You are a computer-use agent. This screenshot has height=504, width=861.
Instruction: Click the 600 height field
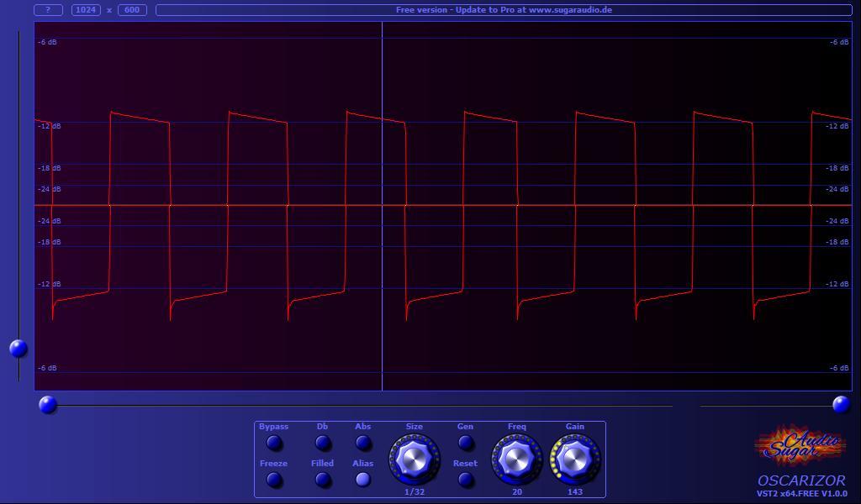[x=132, y=10]
